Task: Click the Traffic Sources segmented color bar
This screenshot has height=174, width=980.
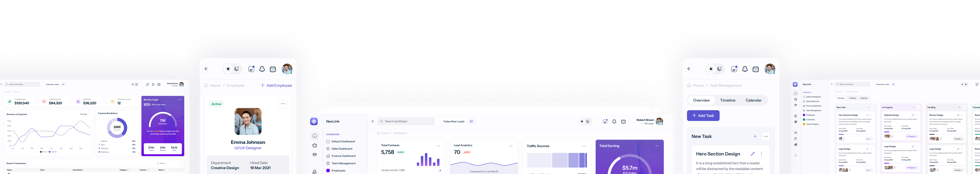Action: click(557, 160)
